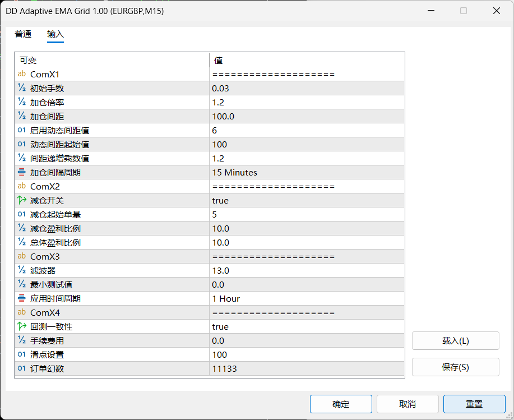Click the string icon beside ComX2
514x420 pixels.
[x=22, y=186]
